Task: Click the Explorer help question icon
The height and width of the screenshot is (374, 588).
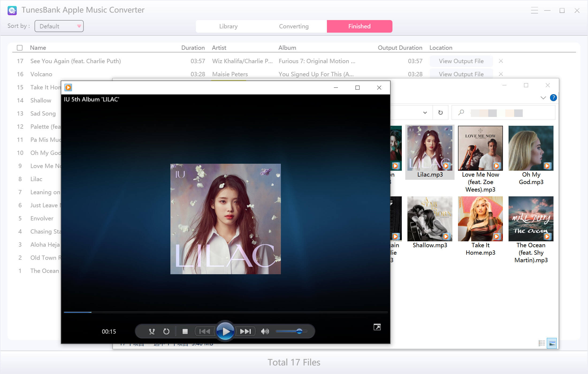Action: click(553, 98)
